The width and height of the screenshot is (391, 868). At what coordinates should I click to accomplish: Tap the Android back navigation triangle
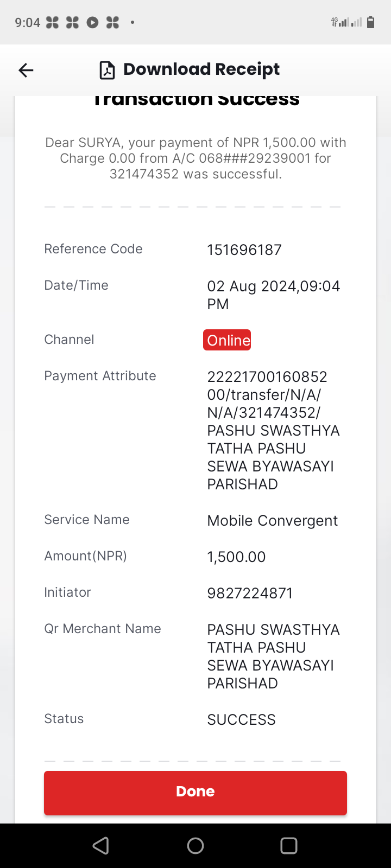pos(101,846)
